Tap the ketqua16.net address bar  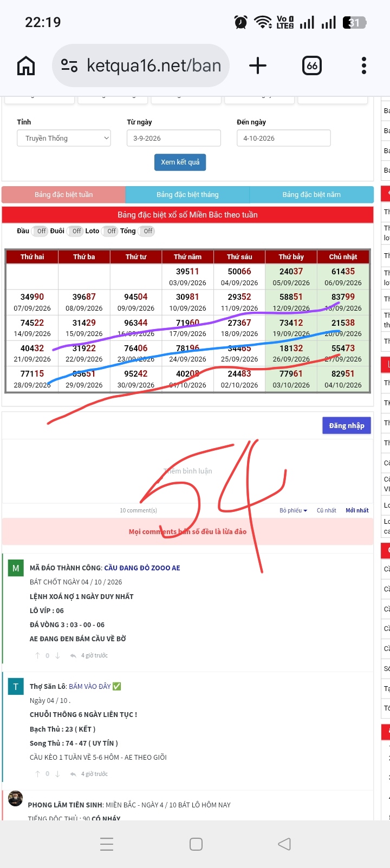point(141,65)
